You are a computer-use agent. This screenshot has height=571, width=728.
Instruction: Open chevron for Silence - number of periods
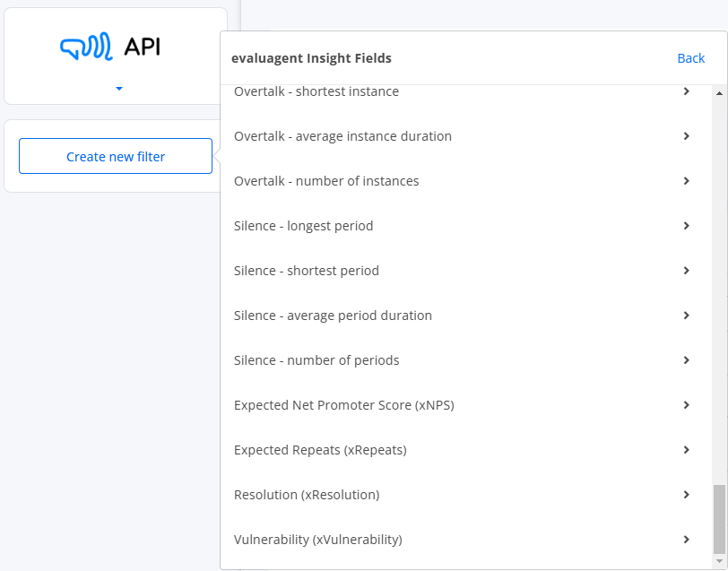pyautogui.click(x=686, y=360)
